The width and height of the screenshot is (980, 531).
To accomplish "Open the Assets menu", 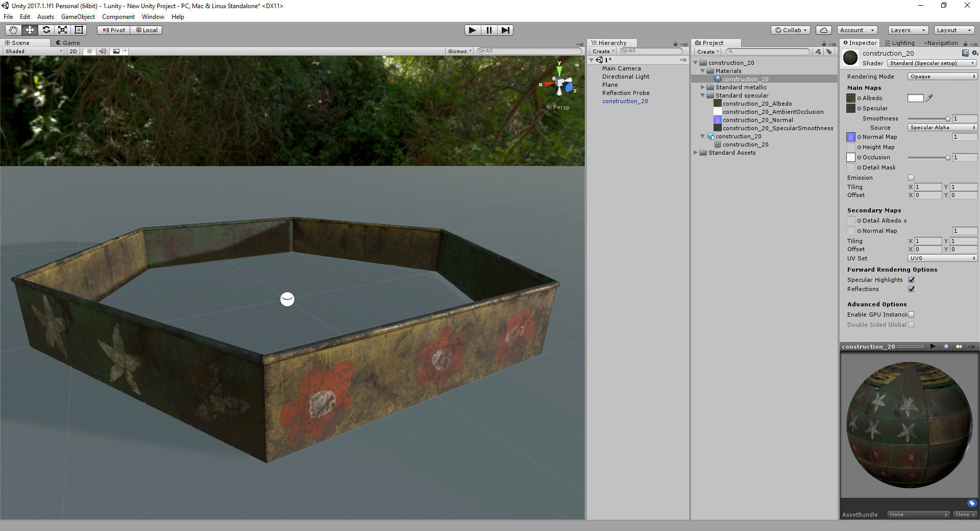I will click(45, 17).
